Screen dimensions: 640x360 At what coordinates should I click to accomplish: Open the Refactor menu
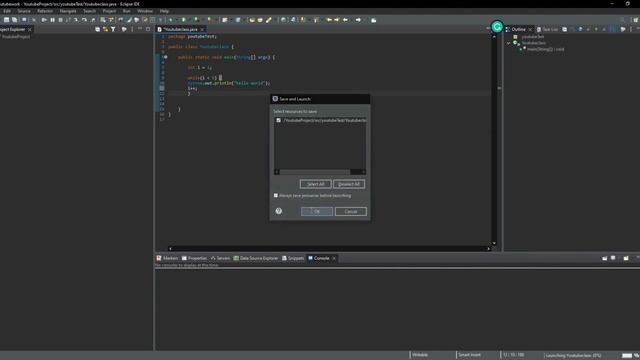click(x=45, y=11)
